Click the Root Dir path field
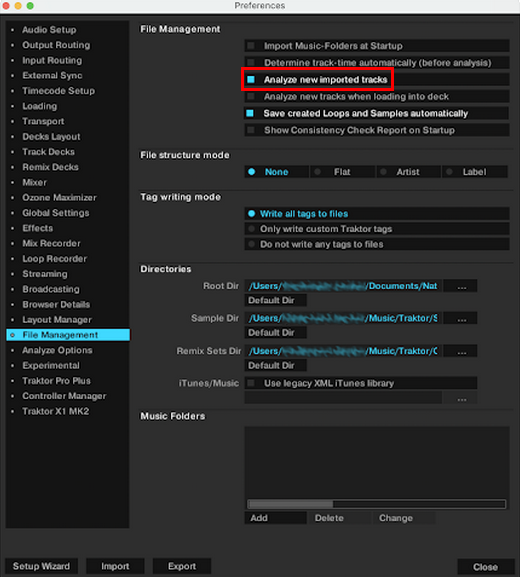Screen dimensions: 520x577 343,286
